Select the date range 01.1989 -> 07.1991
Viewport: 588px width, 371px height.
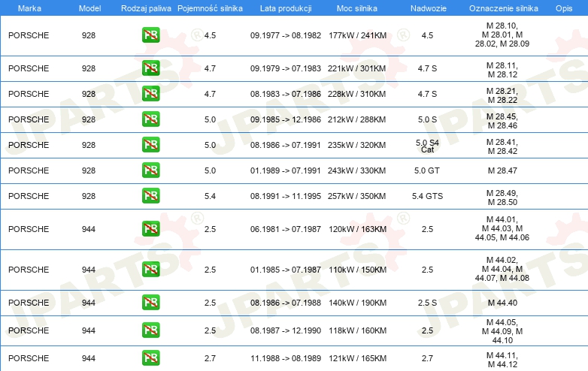pyautogui.click(x=286, y=170)
